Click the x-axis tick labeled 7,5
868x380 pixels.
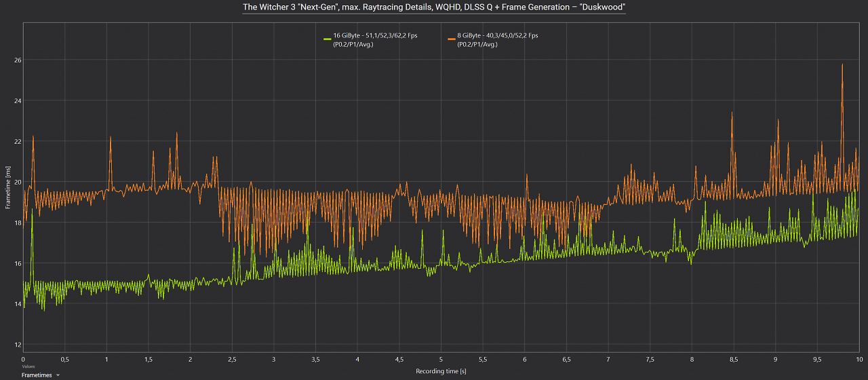650,359
